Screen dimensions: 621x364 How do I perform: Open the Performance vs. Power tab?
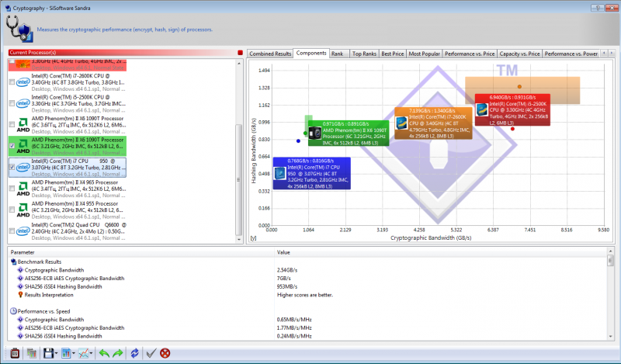pos(571,54)
